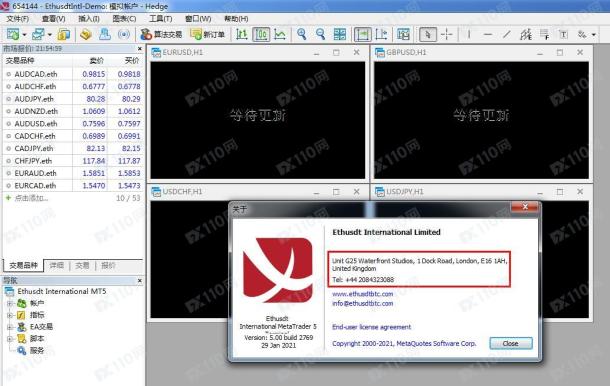Switch to 交易品种 tab in Market Watch
The width and height of the screenshot is (610, 386).
click(23, 265)
